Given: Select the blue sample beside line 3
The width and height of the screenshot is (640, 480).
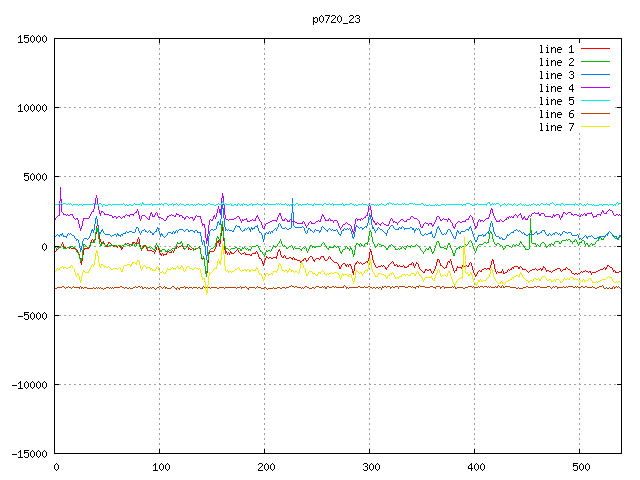Looking at the screenshot, I should (x=596, y=75).
